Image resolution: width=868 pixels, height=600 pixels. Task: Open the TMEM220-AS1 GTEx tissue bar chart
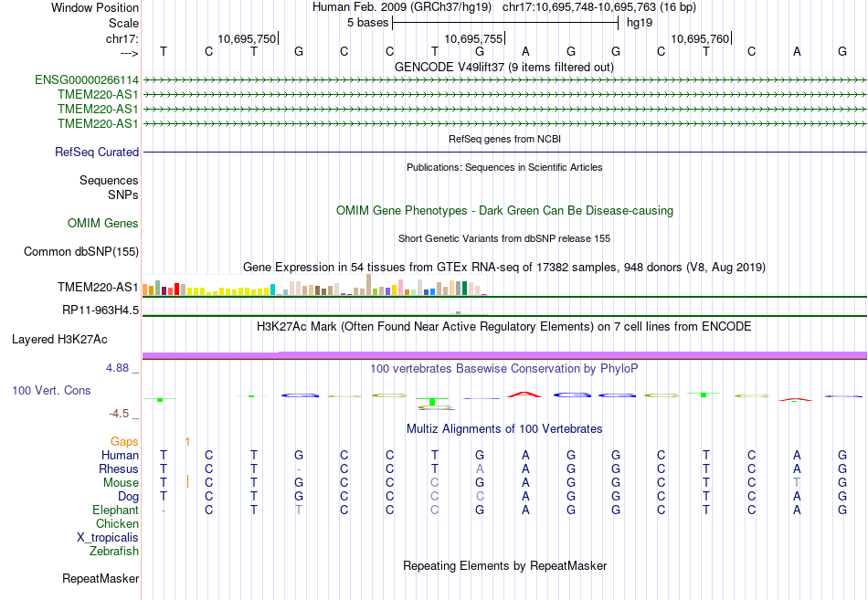click(314, 286)
